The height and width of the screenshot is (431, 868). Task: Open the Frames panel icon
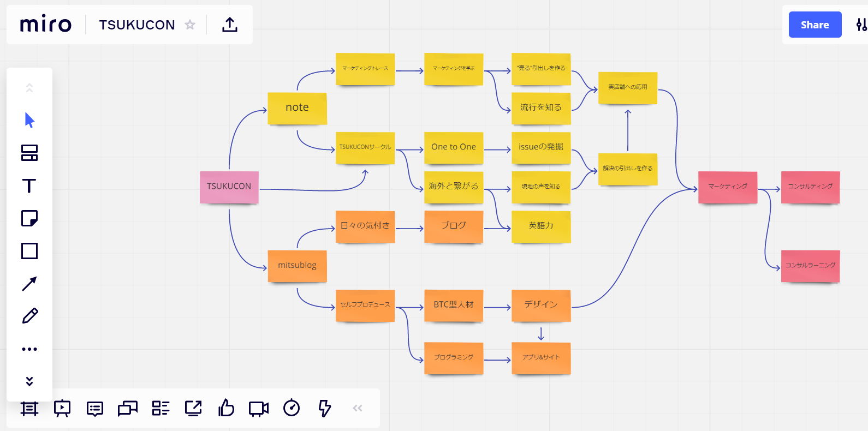[29, 408]
